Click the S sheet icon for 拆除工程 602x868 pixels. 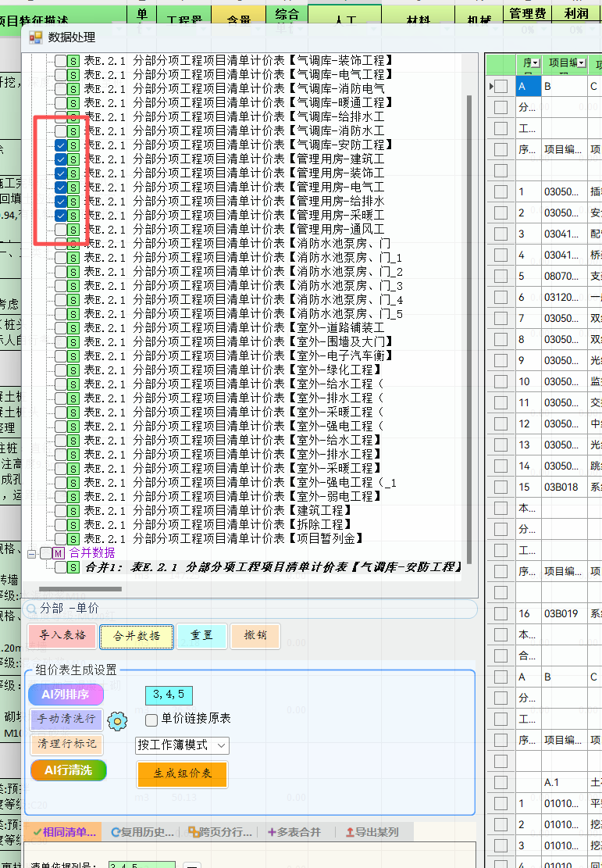(73, 525)
